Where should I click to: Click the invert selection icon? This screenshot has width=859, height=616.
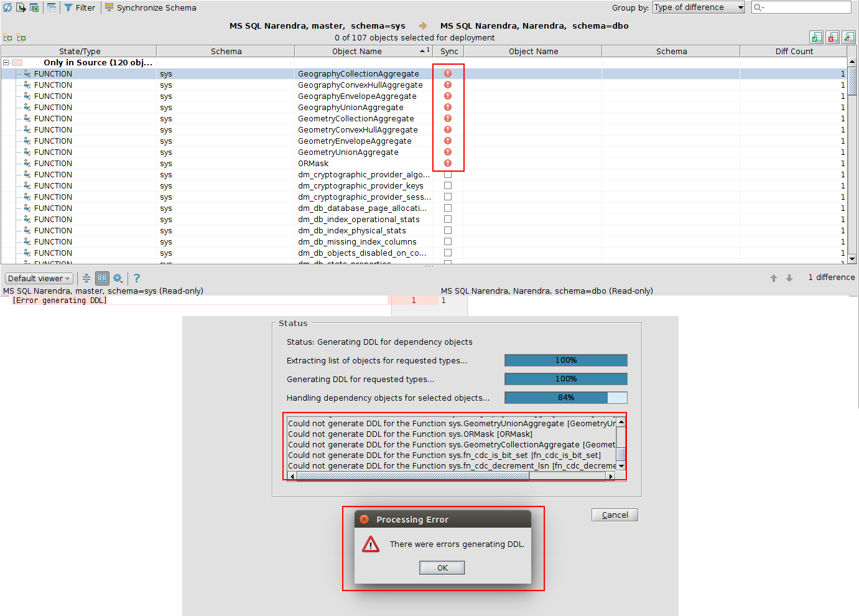click(849, 37)
